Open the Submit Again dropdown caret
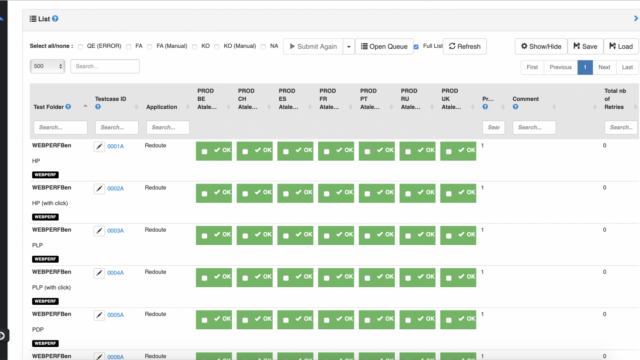This screenshot has height=360, width=640. (x=349, y=47)
